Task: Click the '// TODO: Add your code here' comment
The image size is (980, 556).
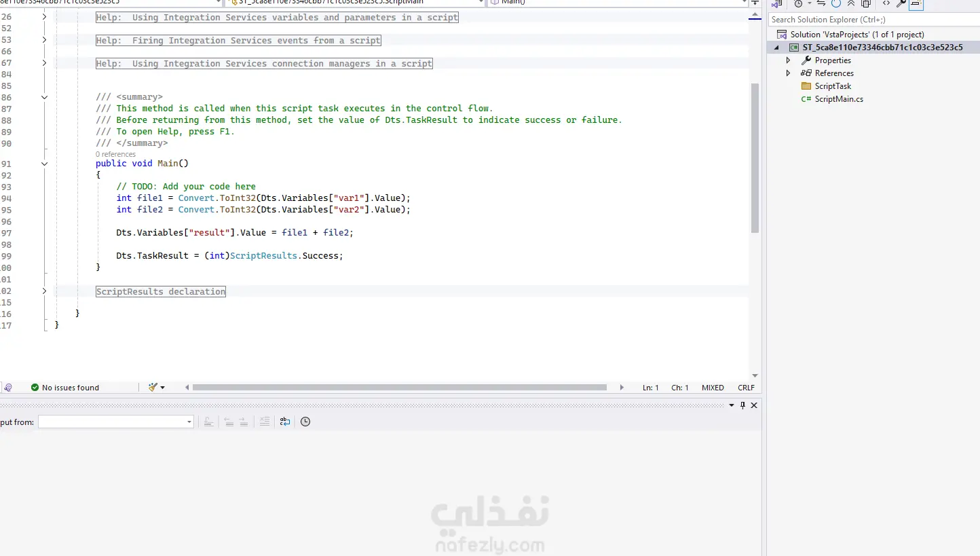Action: (x=186, y=187)
